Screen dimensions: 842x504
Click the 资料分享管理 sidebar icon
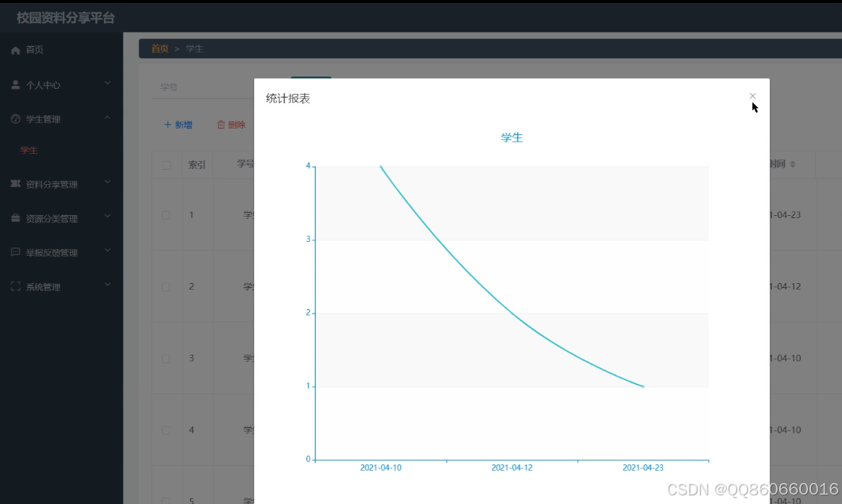tap(15, 184)
